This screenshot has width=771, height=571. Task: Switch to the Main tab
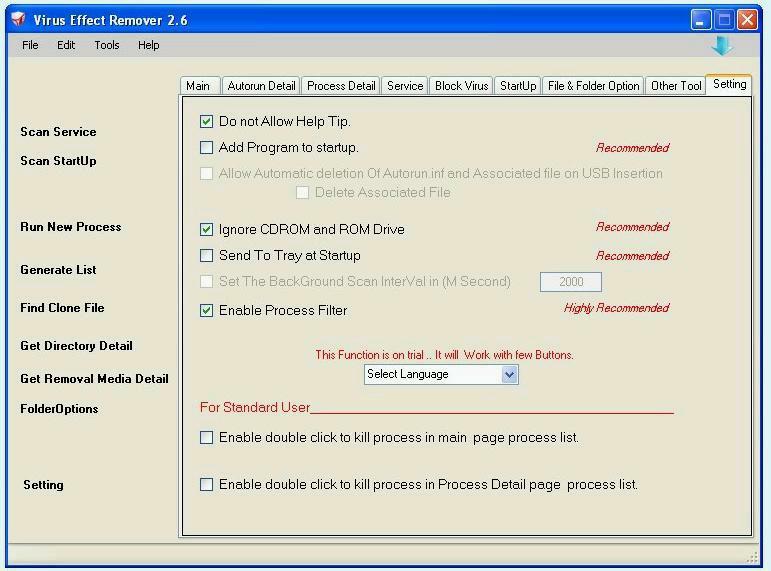(200, 86)
